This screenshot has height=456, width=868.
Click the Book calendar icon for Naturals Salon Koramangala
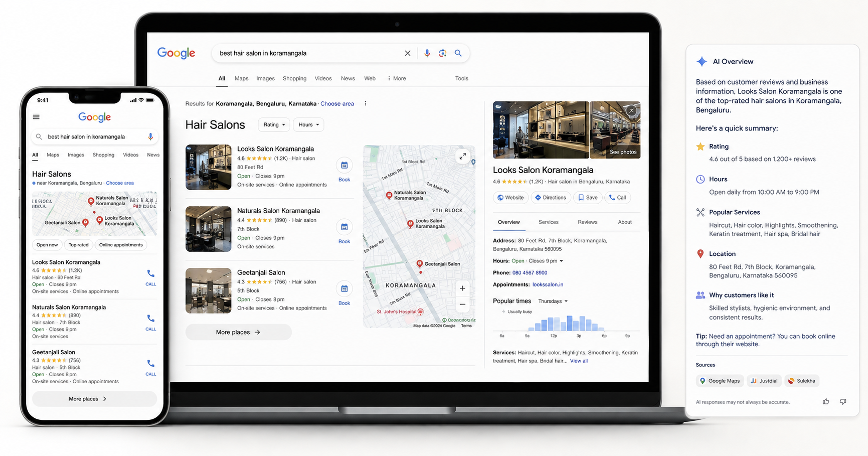pyautogui.click(x=344, y=227)
